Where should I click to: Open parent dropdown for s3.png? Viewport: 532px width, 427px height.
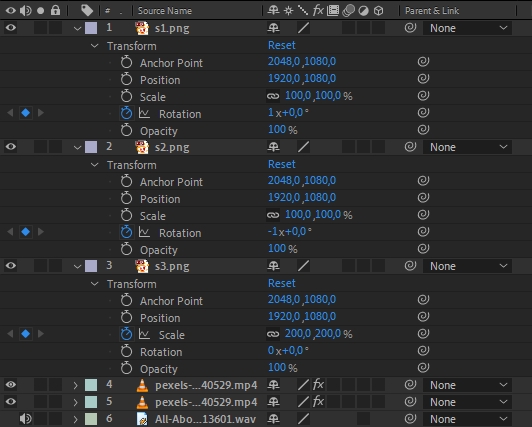(468, 266)
